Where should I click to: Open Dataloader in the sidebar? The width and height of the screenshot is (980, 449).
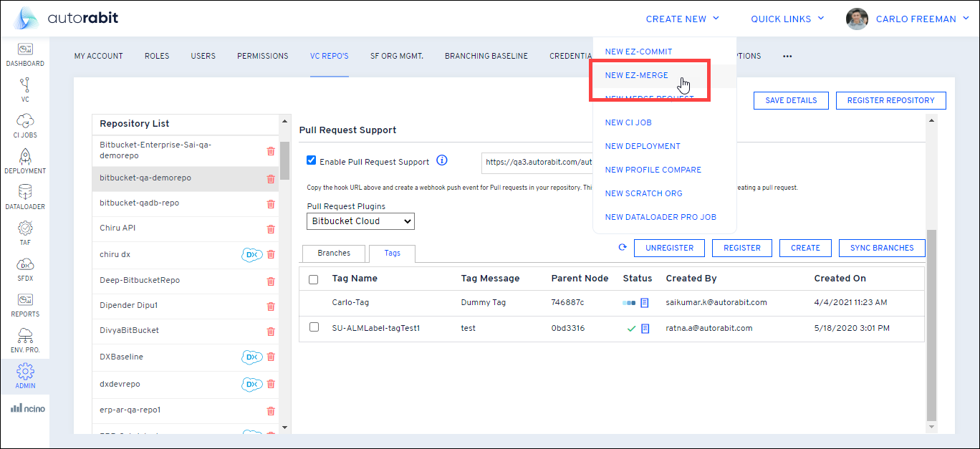pos(25,196)
